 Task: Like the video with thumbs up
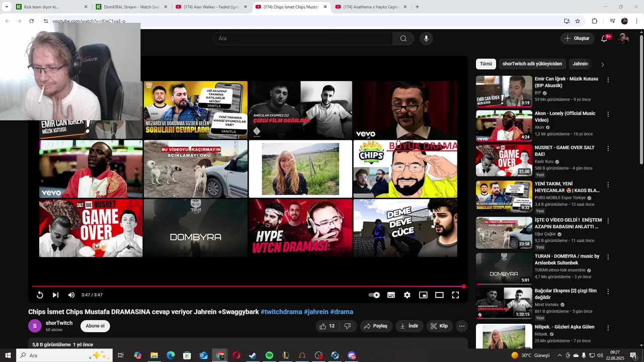327,326
